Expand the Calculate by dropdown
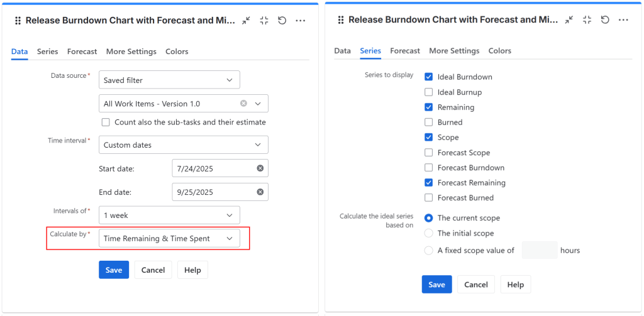This screenshot has height=316, width=644. pyautogui.click(x=169, y=239)
